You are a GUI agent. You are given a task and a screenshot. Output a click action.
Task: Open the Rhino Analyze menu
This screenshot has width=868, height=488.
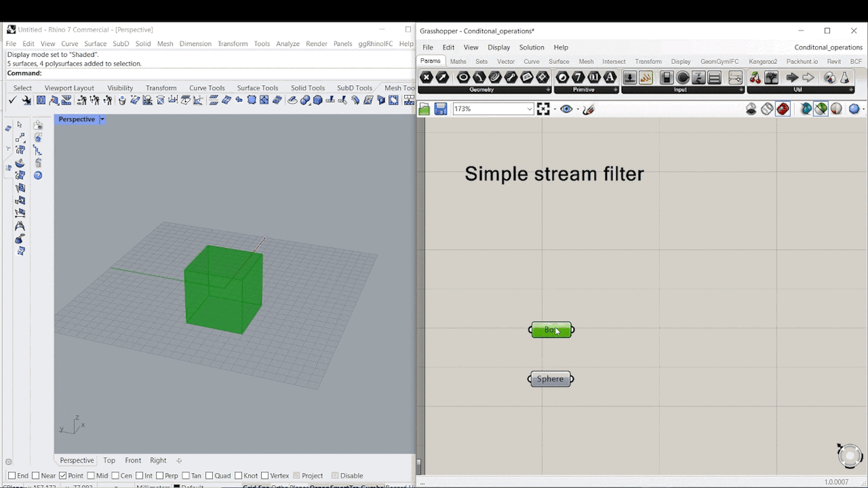[x=288, y=44]
